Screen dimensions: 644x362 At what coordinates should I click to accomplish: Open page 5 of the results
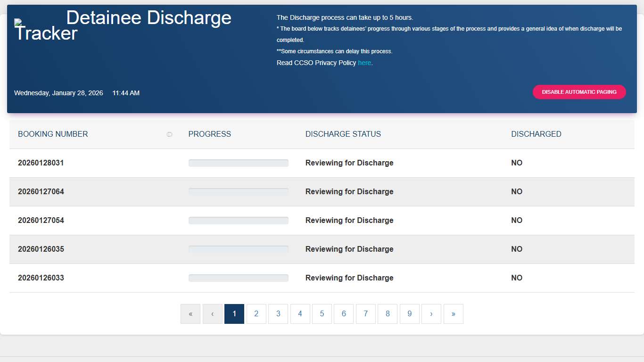[x=322, y=313]
